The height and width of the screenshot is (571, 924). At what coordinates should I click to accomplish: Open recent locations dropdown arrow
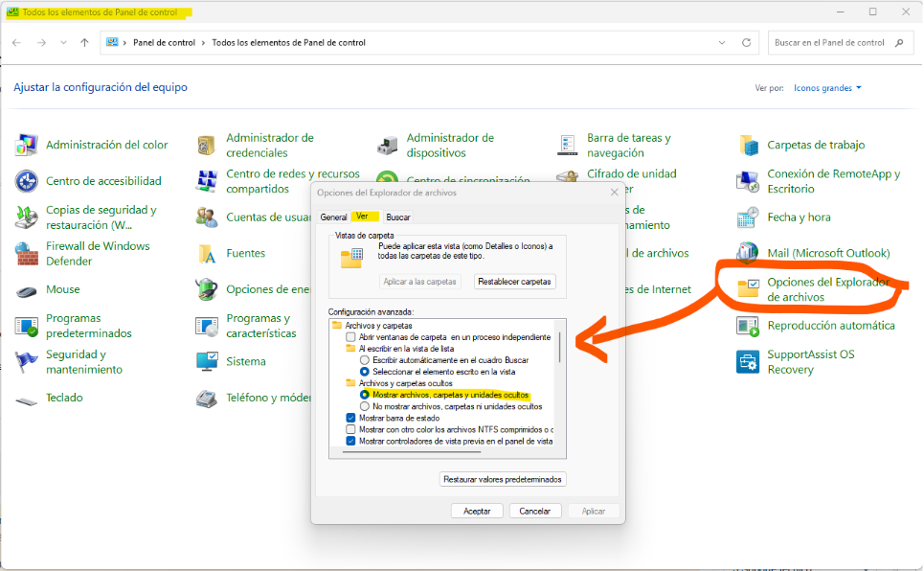tap(63, 42)
